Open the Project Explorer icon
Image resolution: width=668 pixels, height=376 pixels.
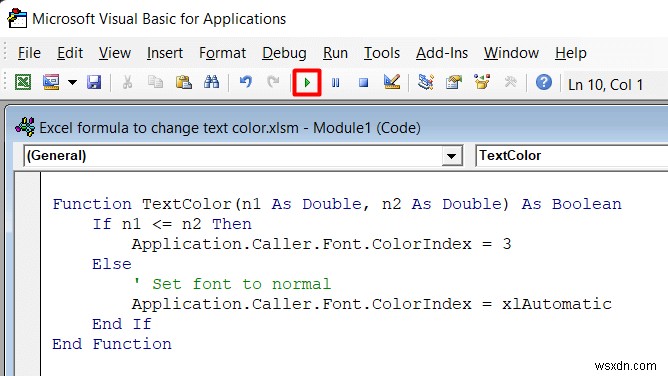426,82
